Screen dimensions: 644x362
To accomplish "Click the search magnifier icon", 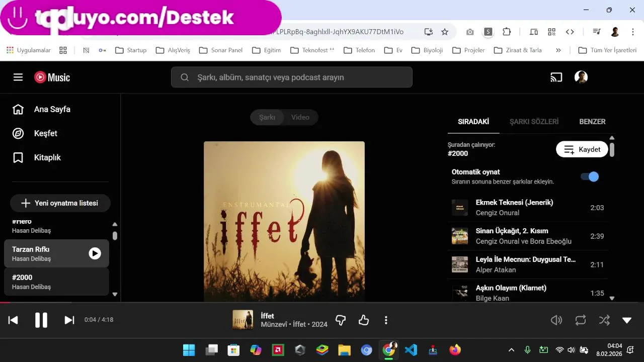I will [x=185, y=77].
